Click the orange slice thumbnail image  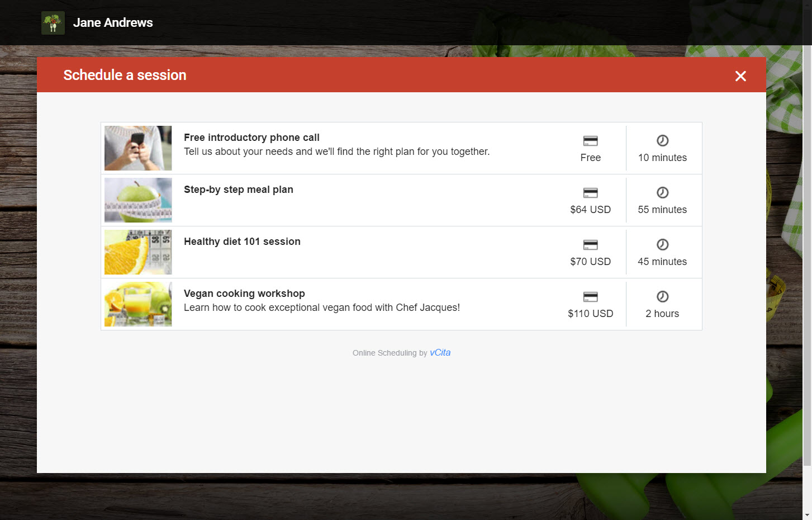point(138,252)
